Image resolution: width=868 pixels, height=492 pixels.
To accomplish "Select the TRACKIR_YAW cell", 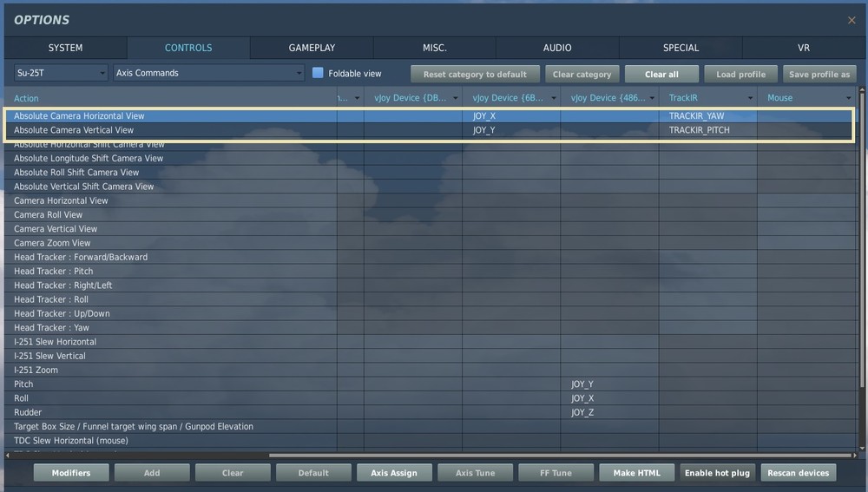I will click(x=707, y=115).
